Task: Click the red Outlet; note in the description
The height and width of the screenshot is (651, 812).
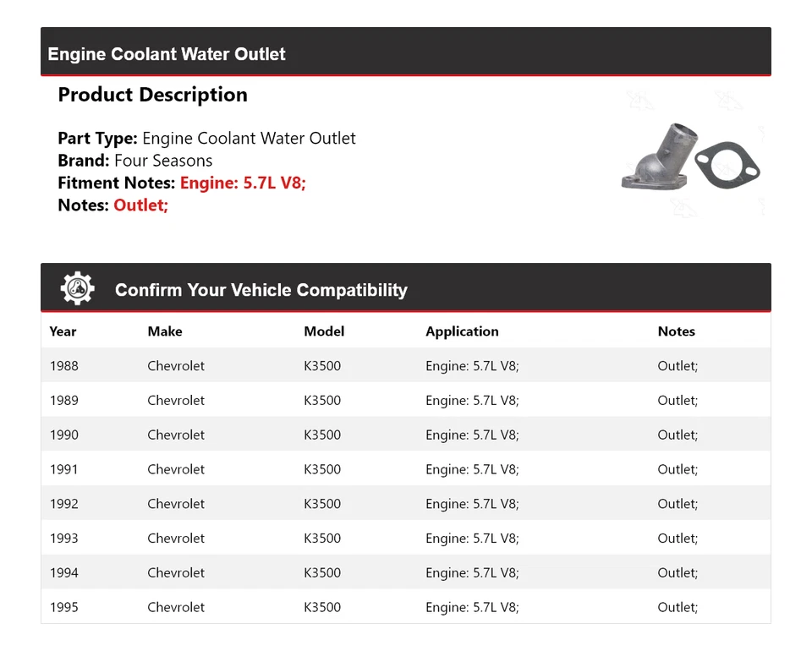Action: (x=141, y=205)
